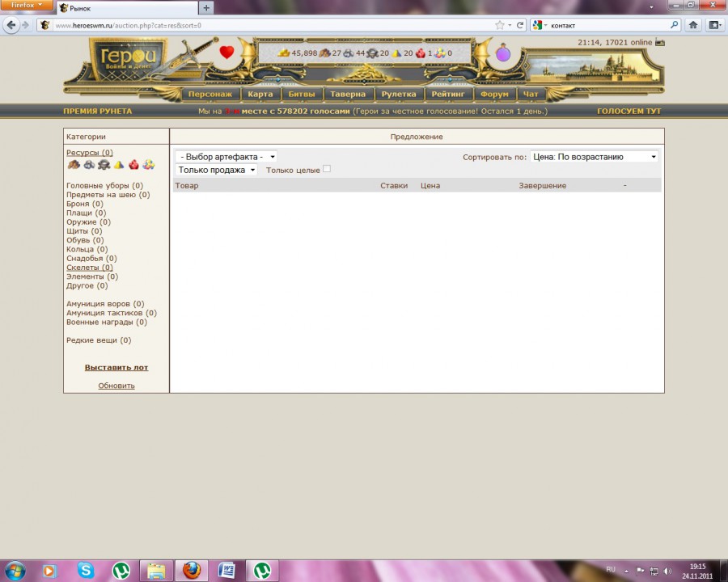Screen dimensions: 728x582
Task: Click the ГОЛОСУЕМ ТУТ link
Action: (x=629, y=111)
